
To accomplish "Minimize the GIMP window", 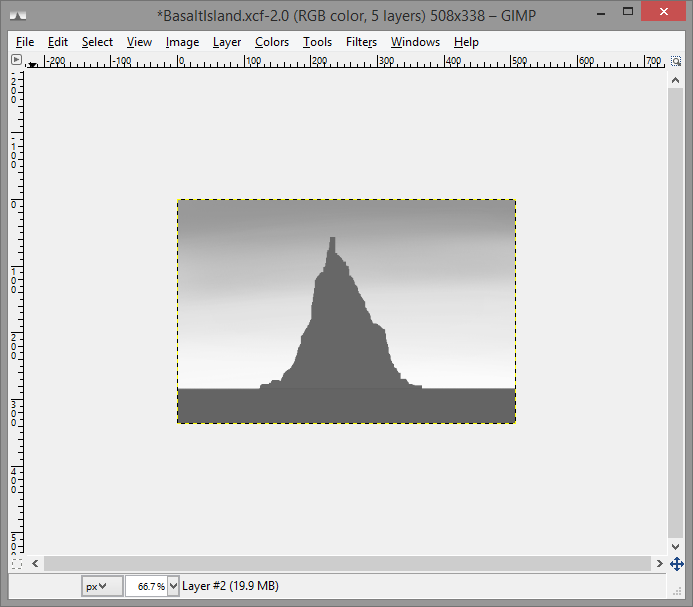I will point(601,12).
